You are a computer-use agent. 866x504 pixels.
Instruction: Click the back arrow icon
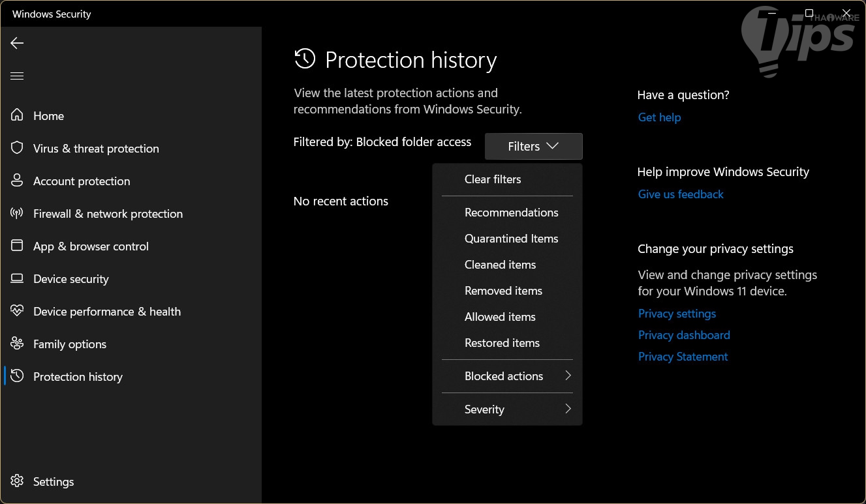pos(17,43)
